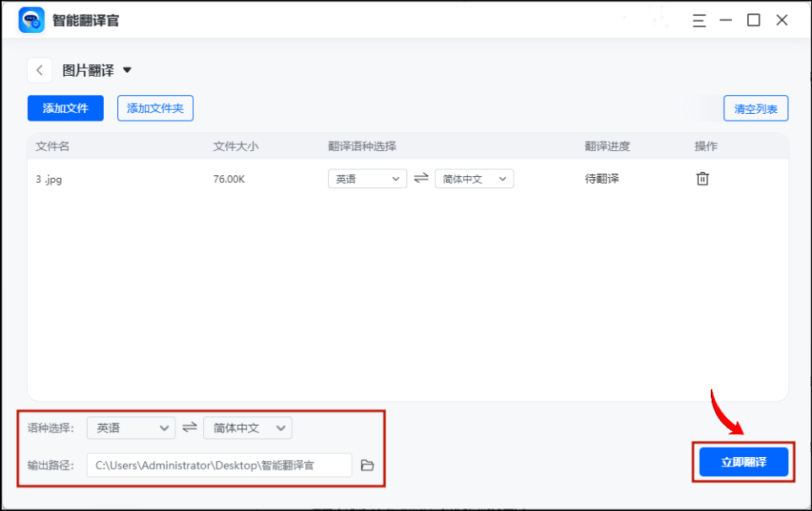
Task: Click the 文件大小 column header
Action: [x=235, y=147]
